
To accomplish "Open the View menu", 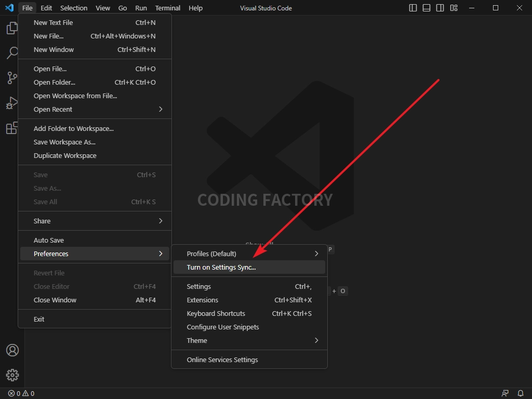I will pyautogui.click(x=103, y=8).
